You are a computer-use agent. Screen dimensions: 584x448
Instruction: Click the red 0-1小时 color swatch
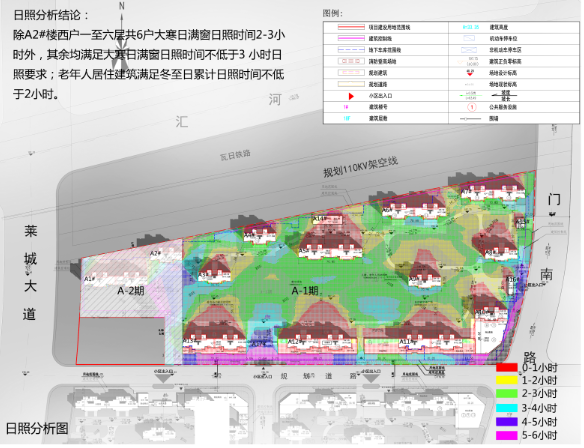(507, 368)
